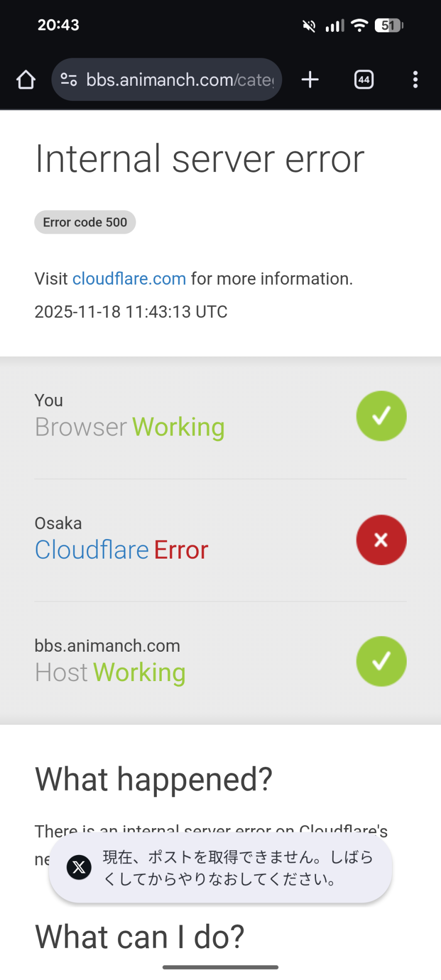
Task: Click the blue Cloudflare status link
Action: pos(92,550)
